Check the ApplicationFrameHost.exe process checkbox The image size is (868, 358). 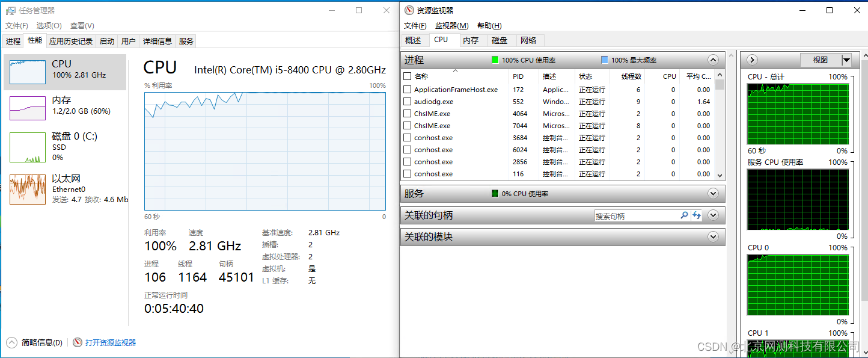pos(408,90)
